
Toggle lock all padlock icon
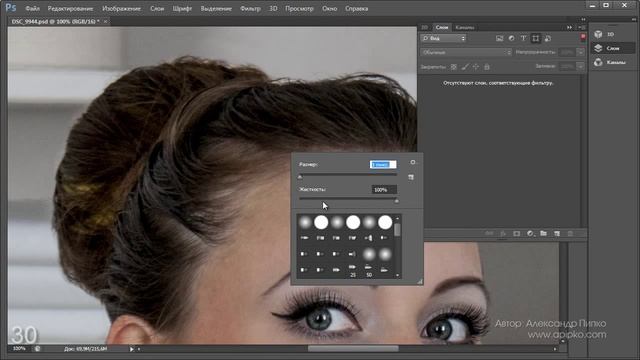point(487,67)
